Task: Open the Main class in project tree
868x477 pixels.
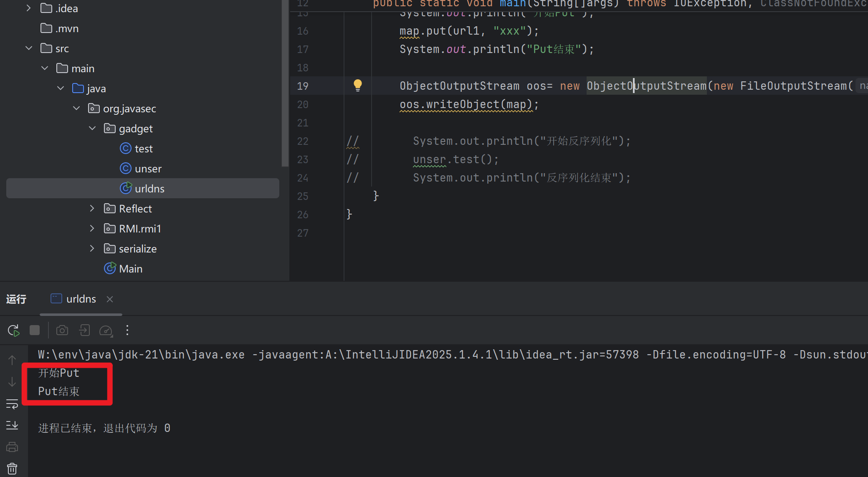Action: (130, 269)
